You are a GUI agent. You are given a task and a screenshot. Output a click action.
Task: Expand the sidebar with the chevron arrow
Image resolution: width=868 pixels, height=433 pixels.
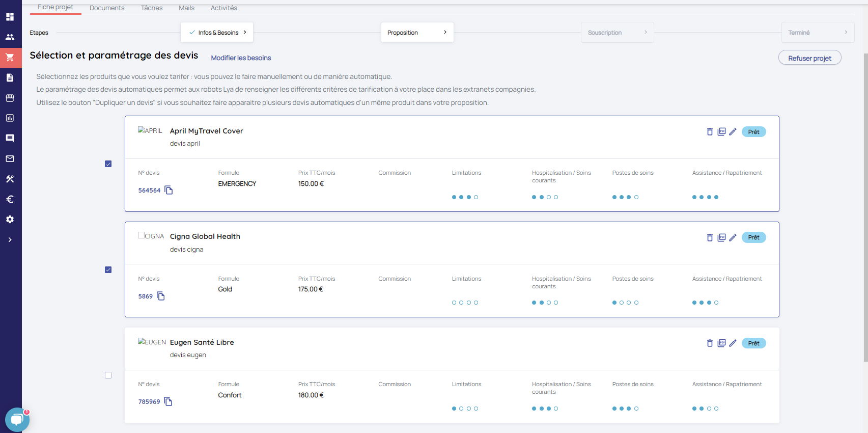pos(10,240)
